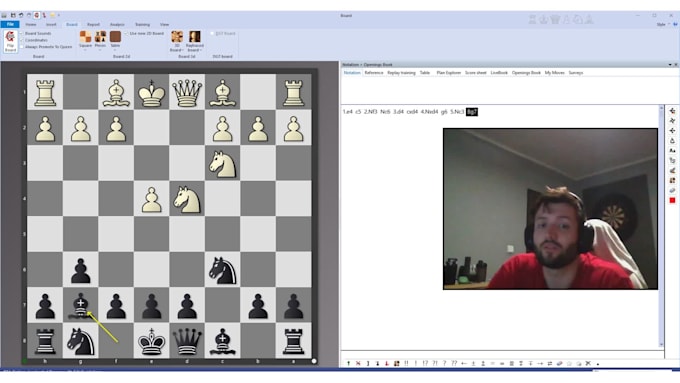This screenshot has width=680, height=383.
Task: Open the Plan Explorer tab
Action: (448, 73)
